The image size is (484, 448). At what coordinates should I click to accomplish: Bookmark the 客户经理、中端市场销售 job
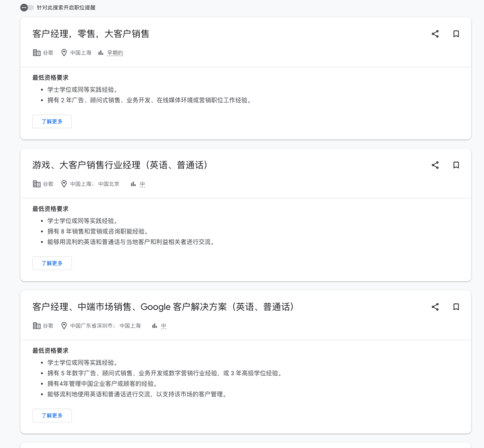[x=456, y=307]
